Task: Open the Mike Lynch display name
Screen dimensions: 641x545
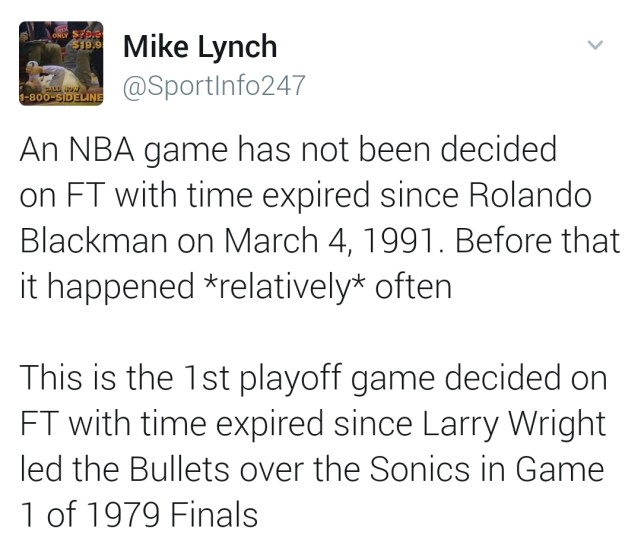Action: [x=200, y=47]
